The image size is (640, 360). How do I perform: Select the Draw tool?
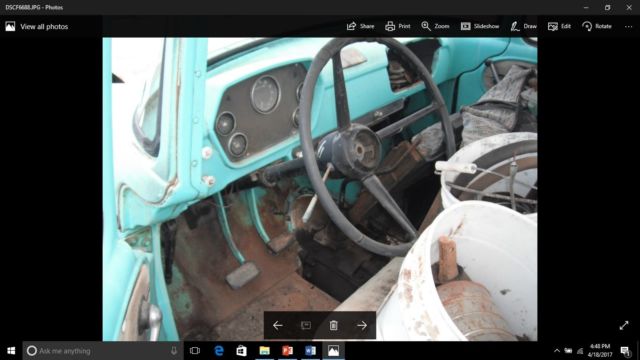(x=524, y=26)
